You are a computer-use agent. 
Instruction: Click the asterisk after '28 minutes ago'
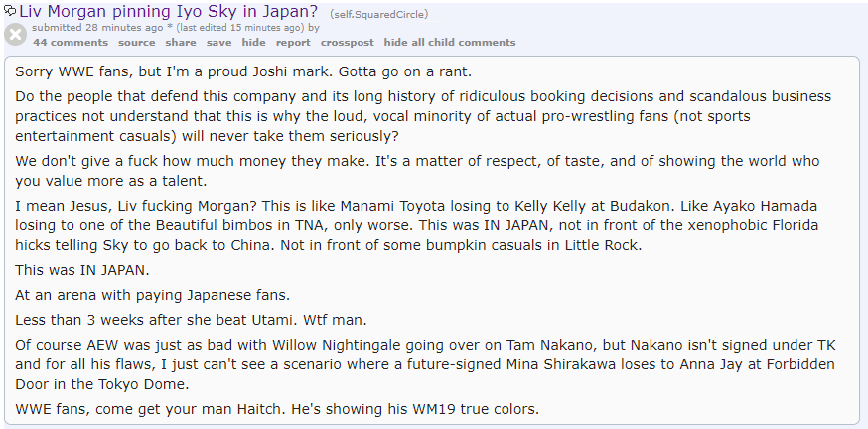(170, 28)
